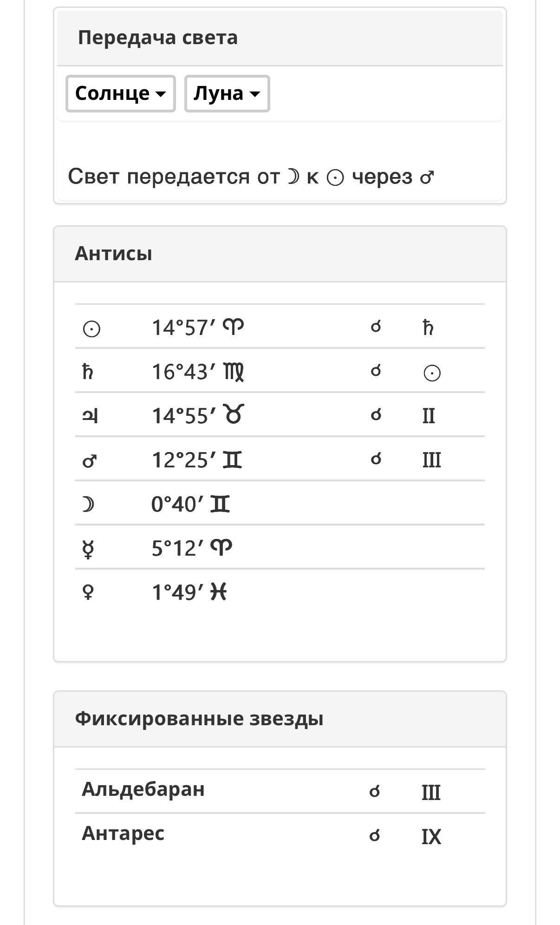
Task: Open the Солнце planet dropdown
Action: (120, 93)
